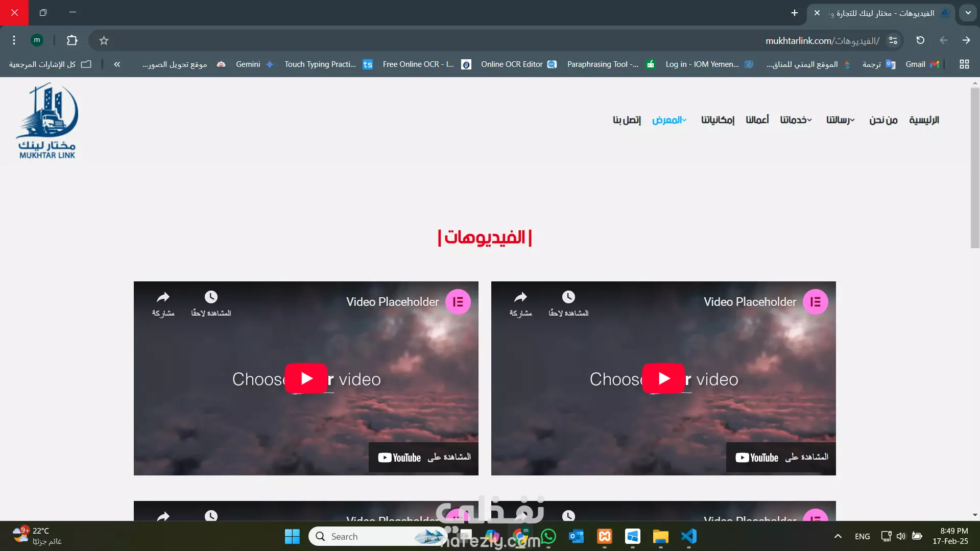
Task: Expand the tab search dropdown arrow
Action: [968, 13]
